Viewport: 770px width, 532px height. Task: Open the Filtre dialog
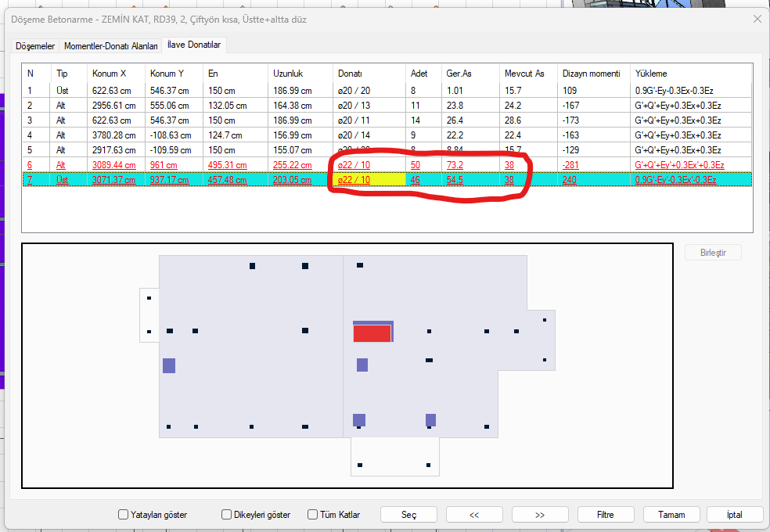605,515
